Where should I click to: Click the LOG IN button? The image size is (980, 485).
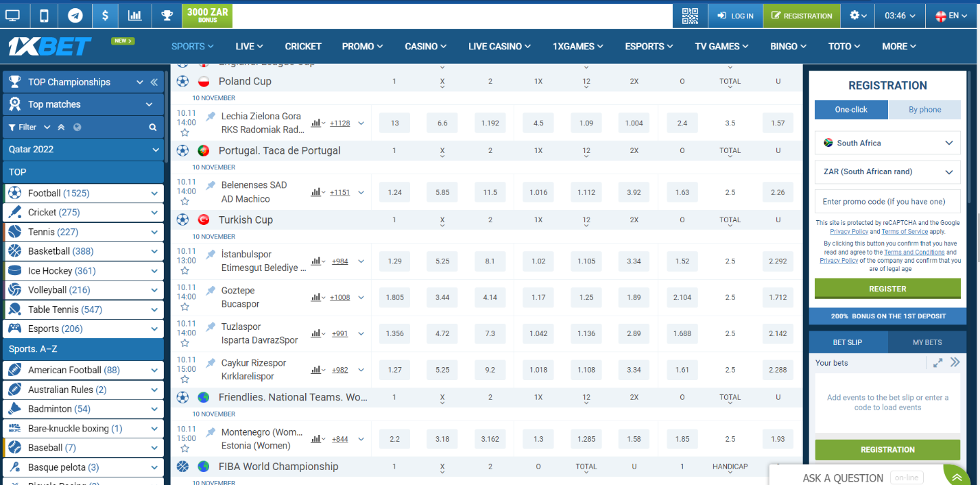735,16
